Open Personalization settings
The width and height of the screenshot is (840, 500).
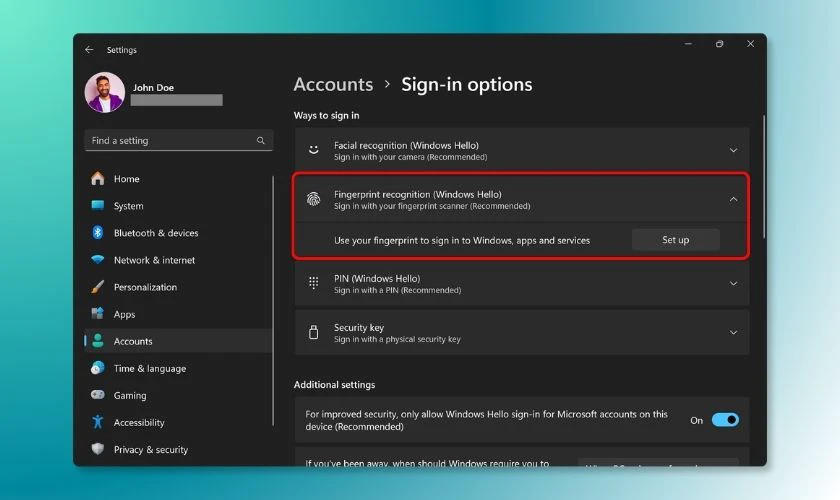point(178,287)
